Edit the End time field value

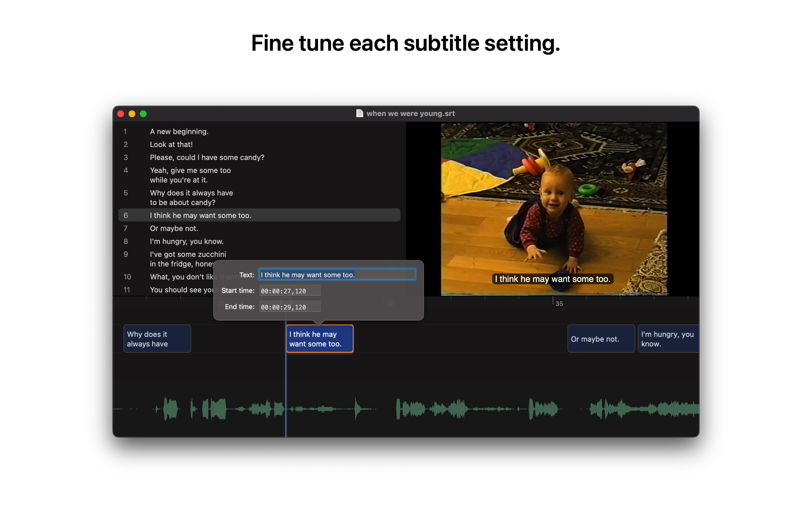290,307
